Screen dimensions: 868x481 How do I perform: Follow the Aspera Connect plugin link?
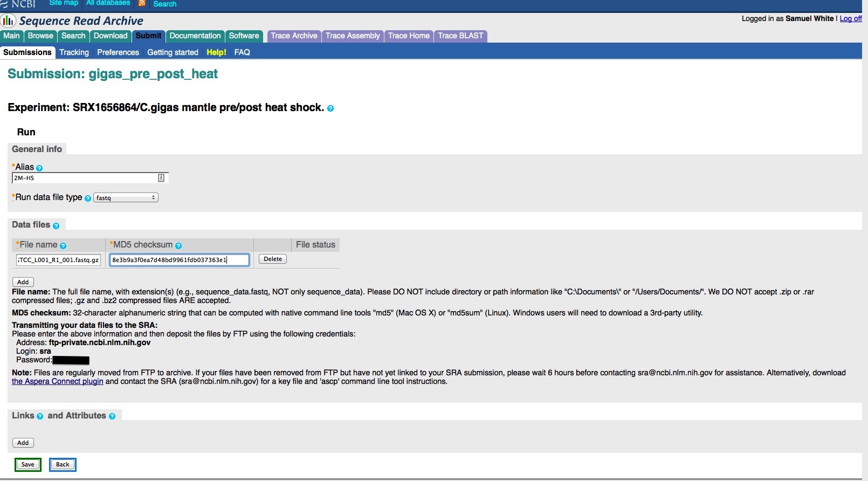click(58, 381)
